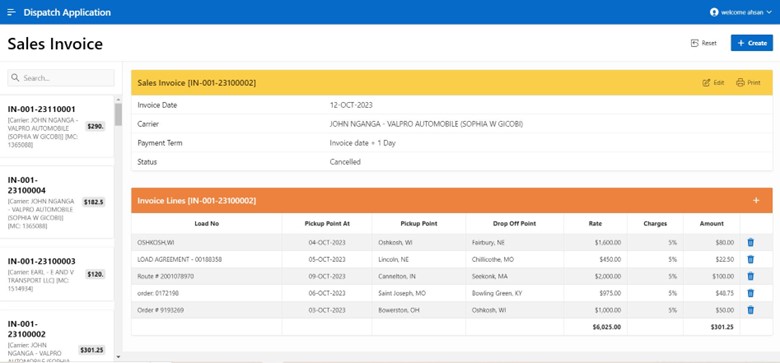The height and width of the screenshot is (363, 780).
Task: Select invoice IN-001-23100003 in list
Action: point(57,274)
